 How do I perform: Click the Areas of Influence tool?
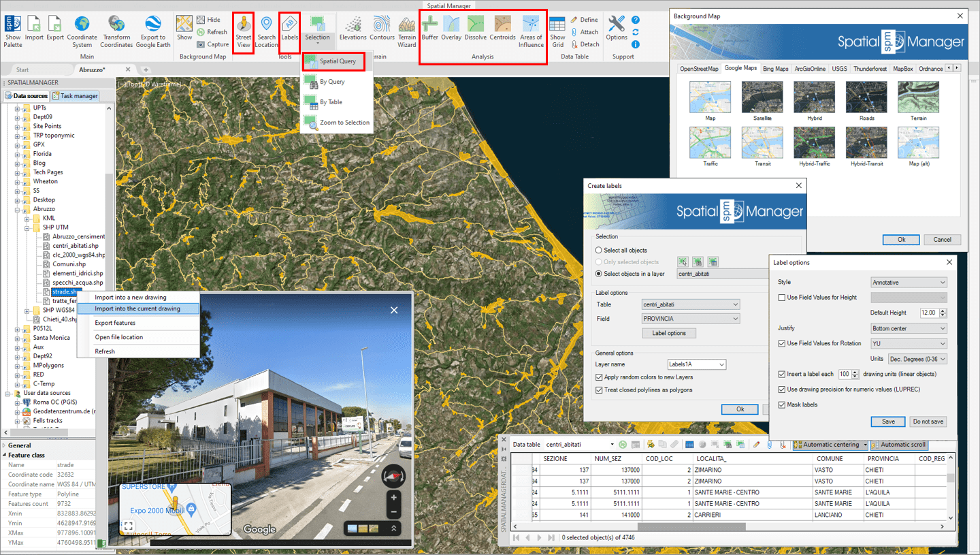click(531, 31)
